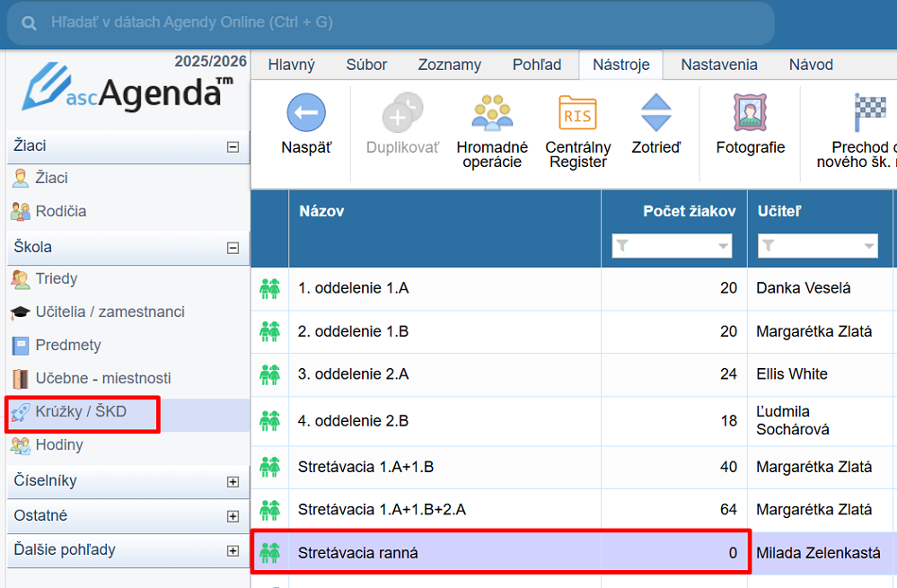Collapse the Škola sidebar section
The width and height of the screenshot is (897, 588).
point(233,248)
